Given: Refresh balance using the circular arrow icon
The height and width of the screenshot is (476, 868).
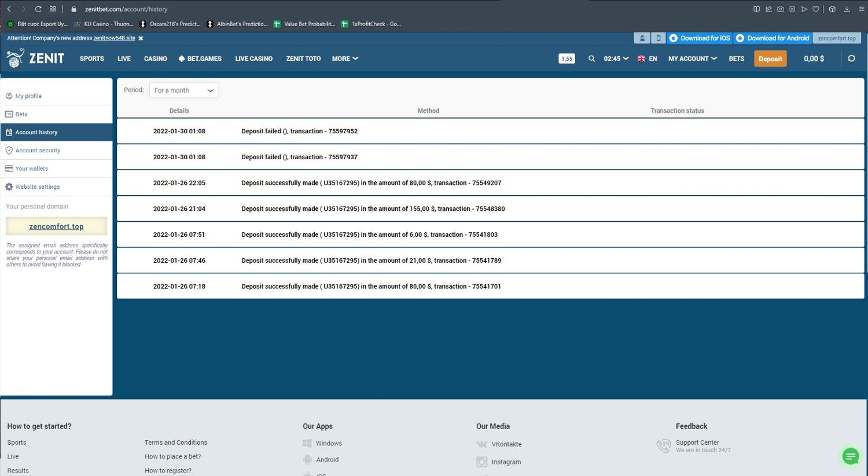Looking at the screenshot, I should (x=851, y=58).
